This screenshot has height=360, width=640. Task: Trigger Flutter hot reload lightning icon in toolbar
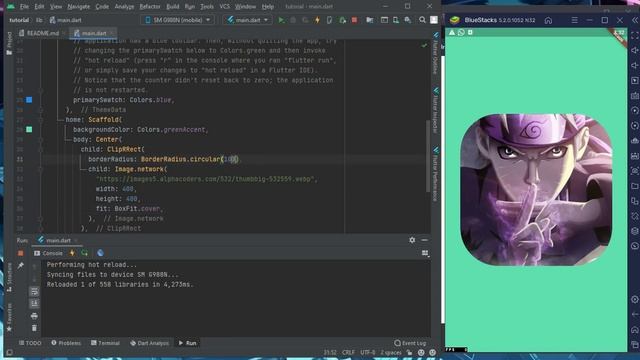pos(317,20)
